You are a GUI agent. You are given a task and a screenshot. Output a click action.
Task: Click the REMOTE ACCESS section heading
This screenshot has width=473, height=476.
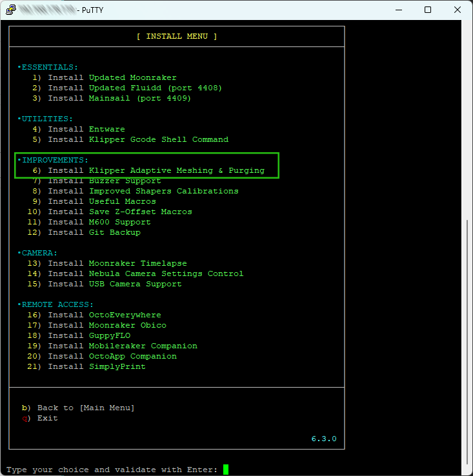(55, 304)
